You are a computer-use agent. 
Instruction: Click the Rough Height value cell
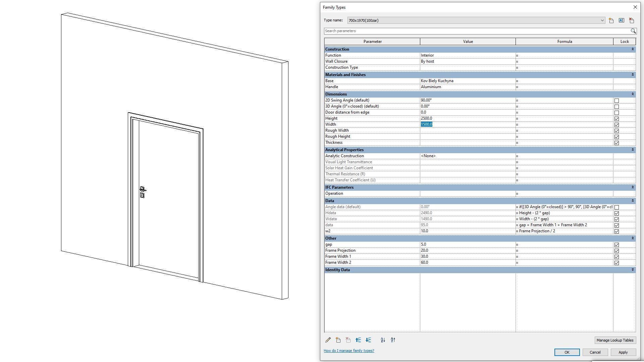pyautogui.click(x=468, y=136)
